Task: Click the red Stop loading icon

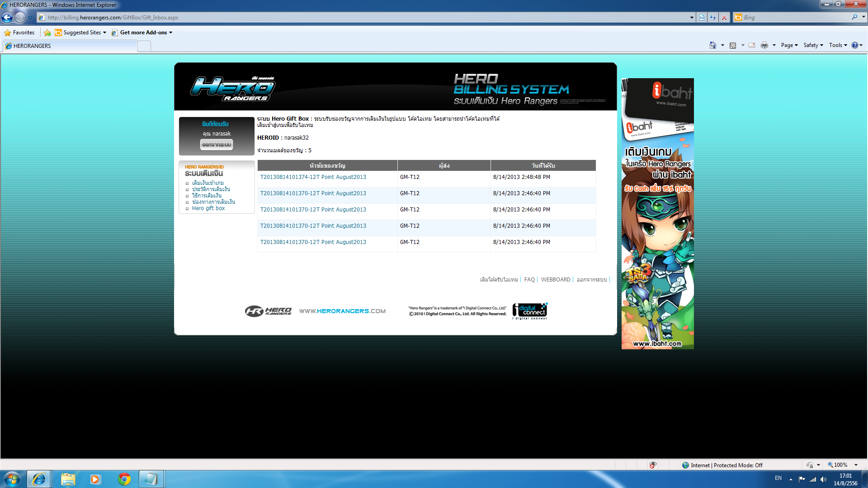Action: 724,18
